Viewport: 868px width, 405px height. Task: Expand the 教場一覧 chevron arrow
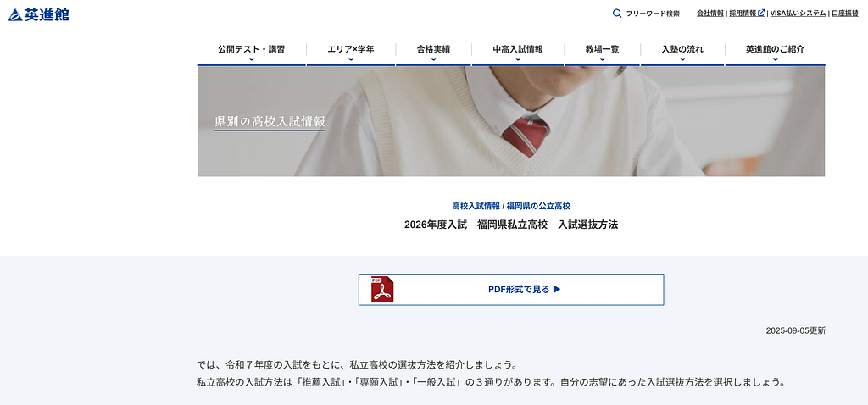602,60
